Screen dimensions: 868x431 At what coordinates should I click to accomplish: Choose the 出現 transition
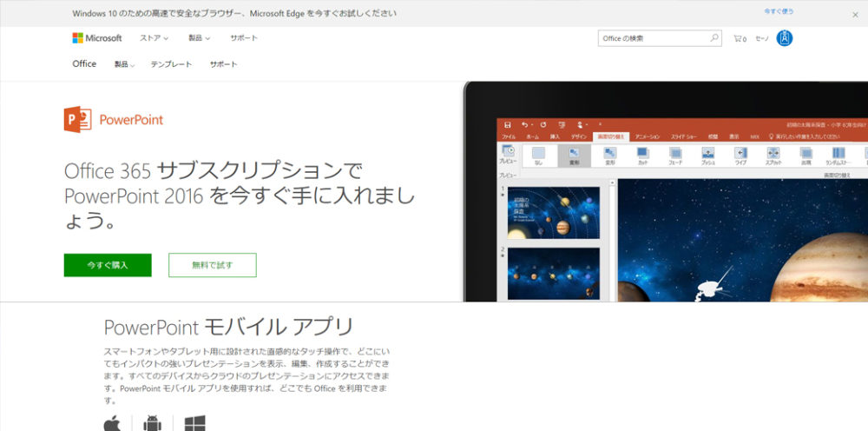click(806, 156)
